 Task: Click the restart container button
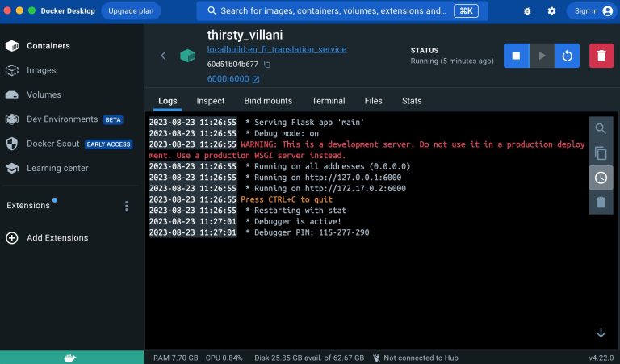pos(567,56)
